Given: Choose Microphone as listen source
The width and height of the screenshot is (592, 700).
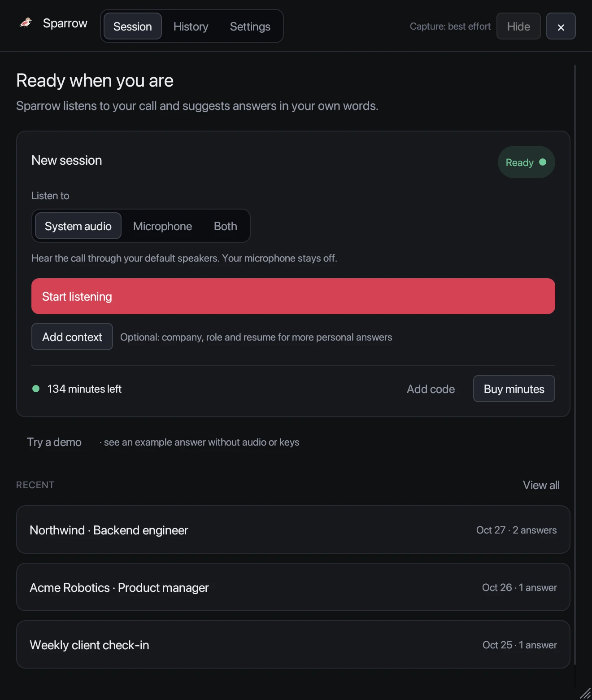Looking at the screenshot, I should [162, 226].
